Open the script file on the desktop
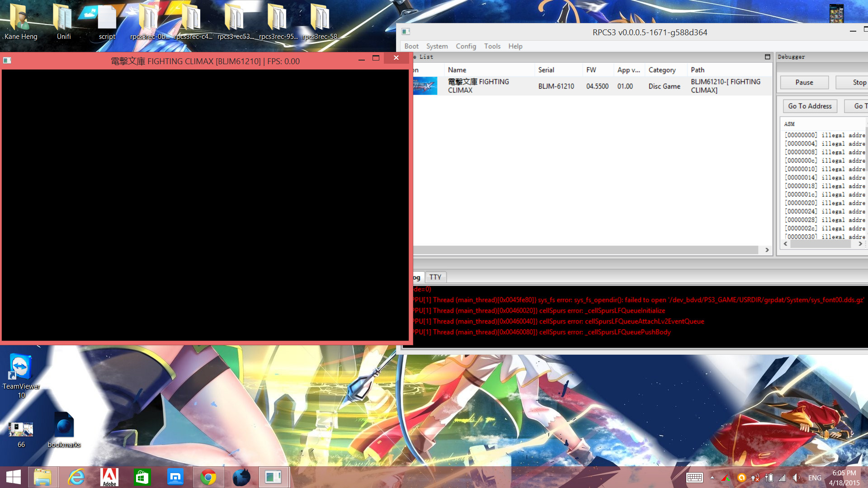 pos(107,19)
